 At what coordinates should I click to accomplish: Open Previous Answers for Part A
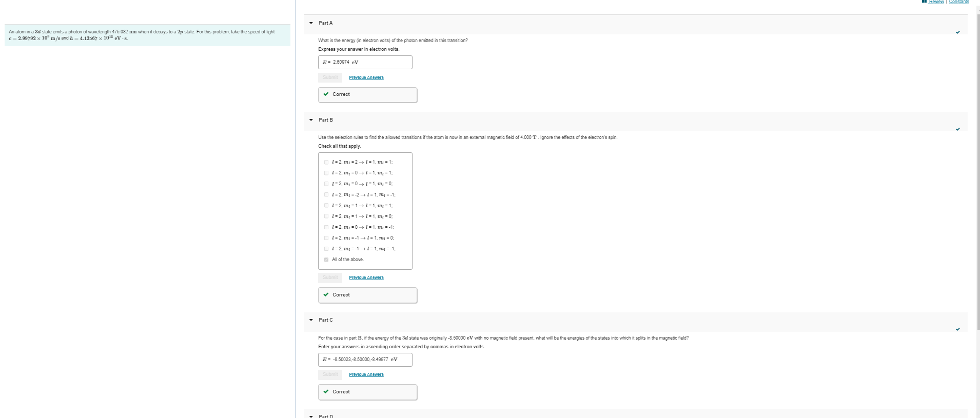point(366,77)
